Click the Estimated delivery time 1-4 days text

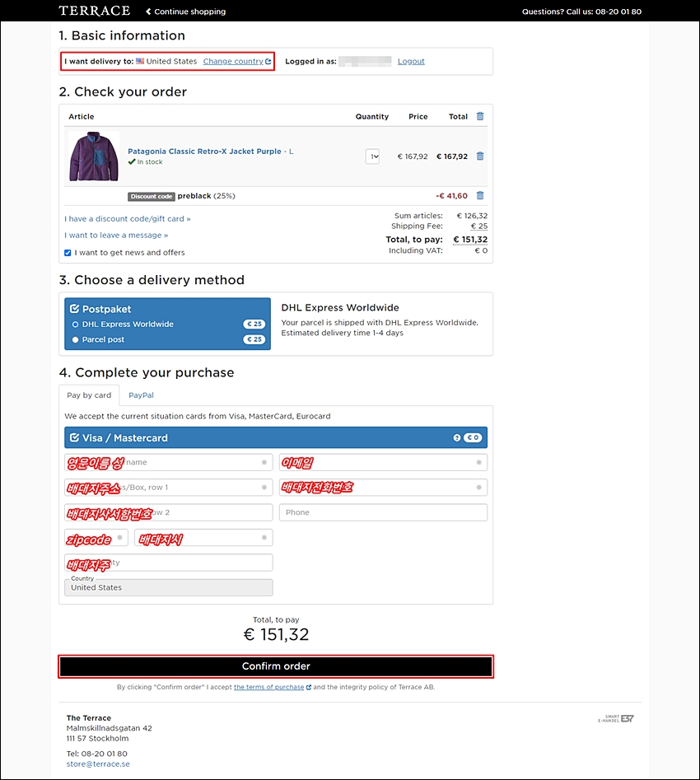point(343,333)
